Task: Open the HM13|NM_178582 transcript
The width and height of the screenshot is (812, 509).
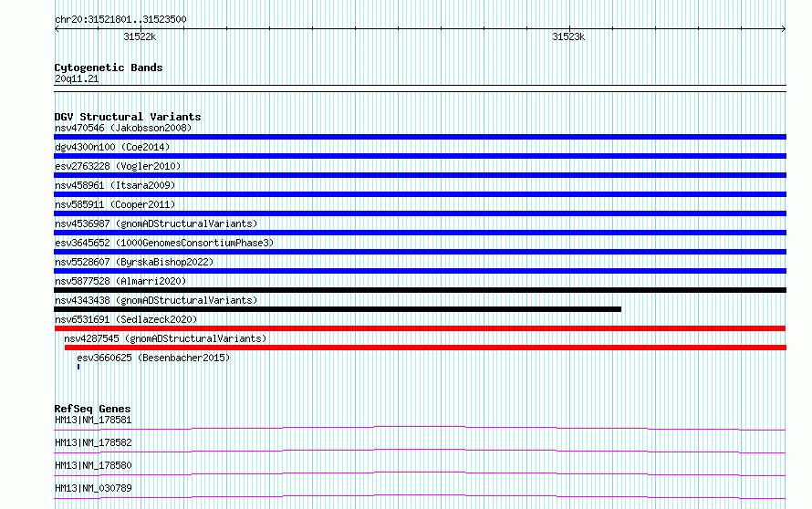Action: (93, 442)
